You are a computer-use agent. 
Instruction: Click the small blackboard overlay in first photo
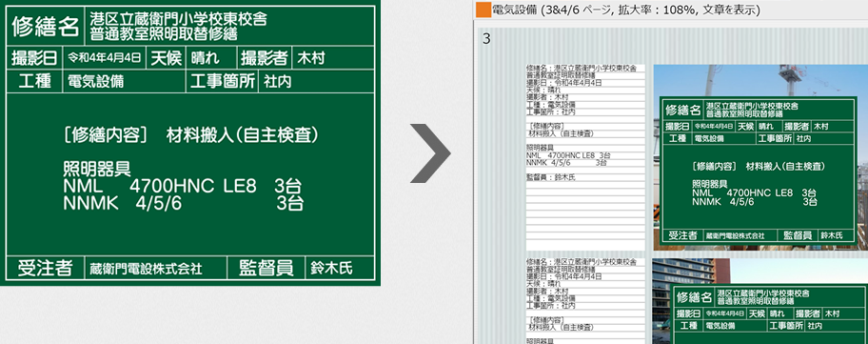point(758,170)
